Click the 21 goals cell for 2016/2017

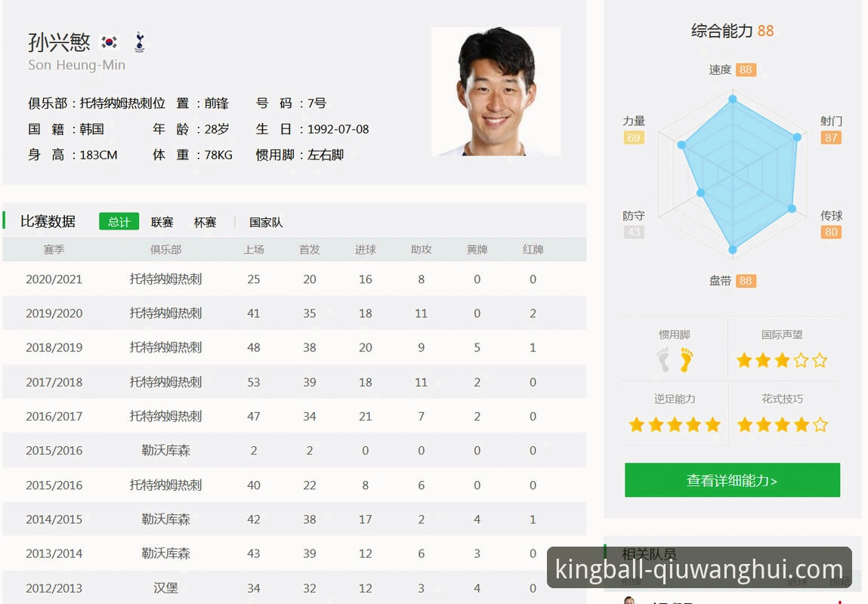(x=366, y=417)
